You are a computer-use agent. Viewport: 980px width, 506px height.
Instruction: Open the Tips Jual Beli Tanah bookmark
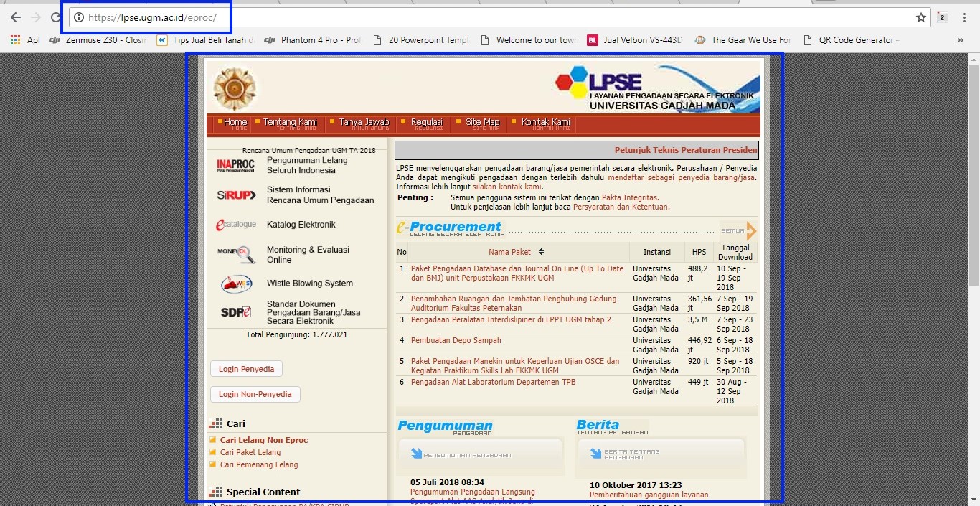tap(205, 40)
